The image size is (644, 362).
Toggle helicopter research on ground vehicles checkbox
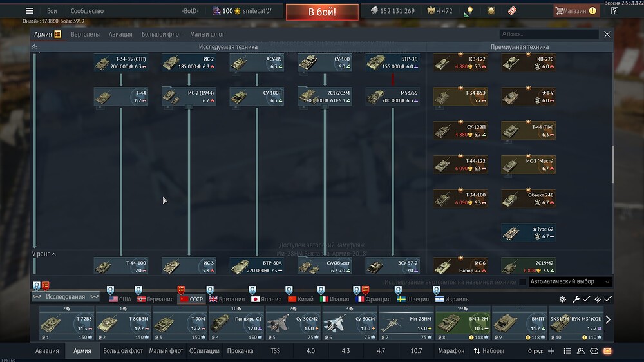click(522, 282)
